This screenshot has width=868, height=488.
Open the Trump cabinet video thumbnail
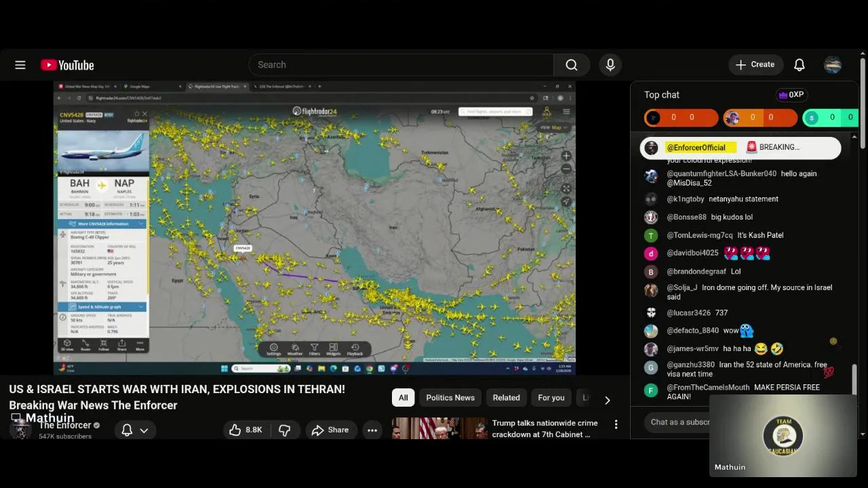point(439,428)
